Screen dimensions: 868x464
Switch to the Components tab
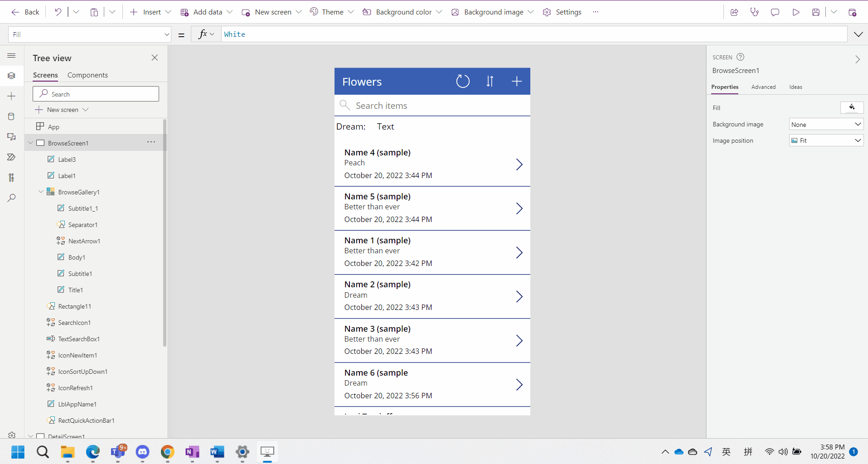pos(87,75)
